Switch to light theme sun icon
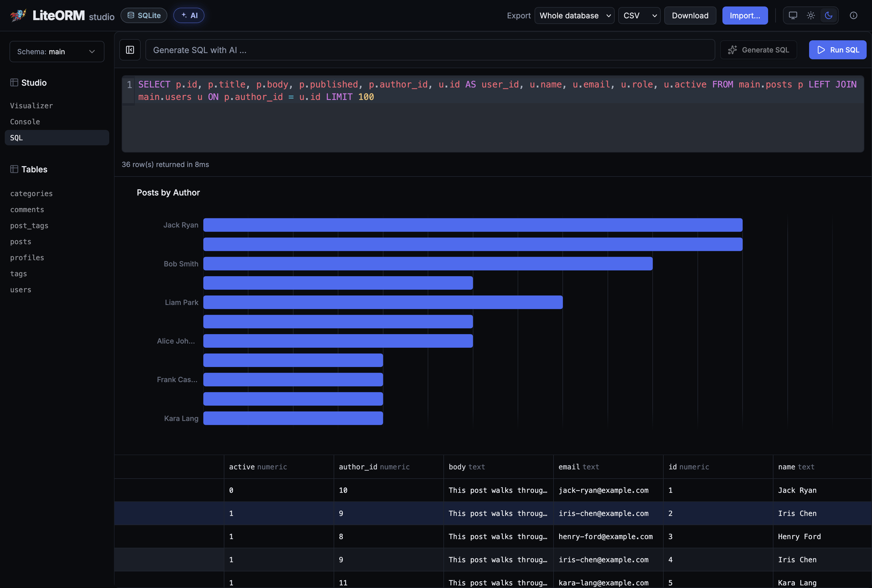The width and height of the screenshot is (872, 588). (x=811, y=15)
